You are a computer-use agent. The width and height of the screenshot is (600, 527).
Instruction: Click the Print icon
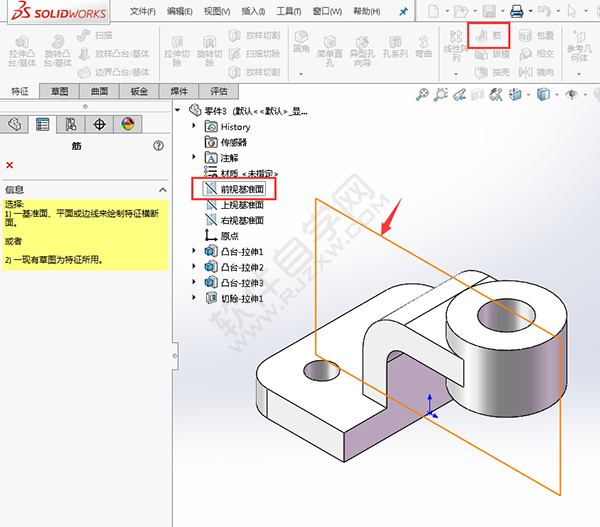coord(517,11)
